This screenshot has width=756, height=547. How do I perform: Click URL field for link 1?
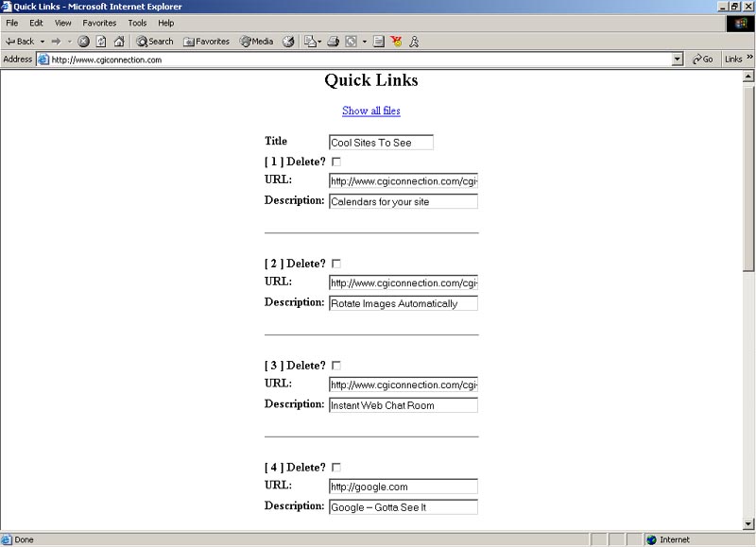pyautogui.click(x=404, y=181)
